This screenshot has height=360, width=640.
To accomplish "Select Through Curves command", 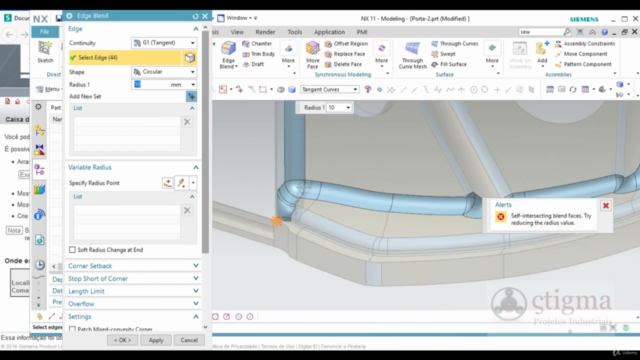I will (x=455, y=43).
